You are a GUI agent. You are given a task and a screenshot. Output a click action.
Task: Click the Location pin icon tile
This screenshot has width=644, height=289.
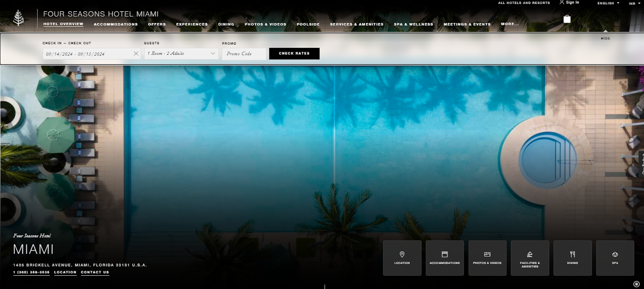click(402, 258)
